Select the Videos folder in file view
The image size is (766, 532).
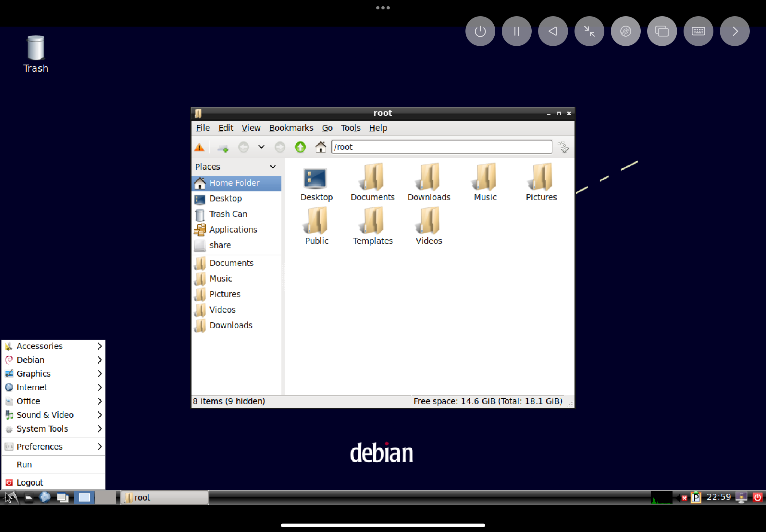[429, 226]
